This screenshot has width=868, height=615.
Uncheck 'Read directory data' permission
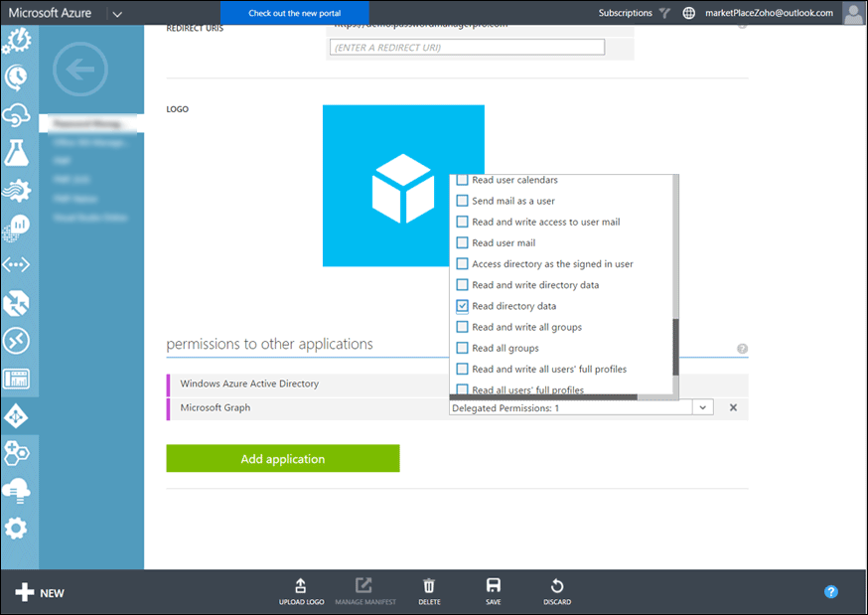coord(462,306)
